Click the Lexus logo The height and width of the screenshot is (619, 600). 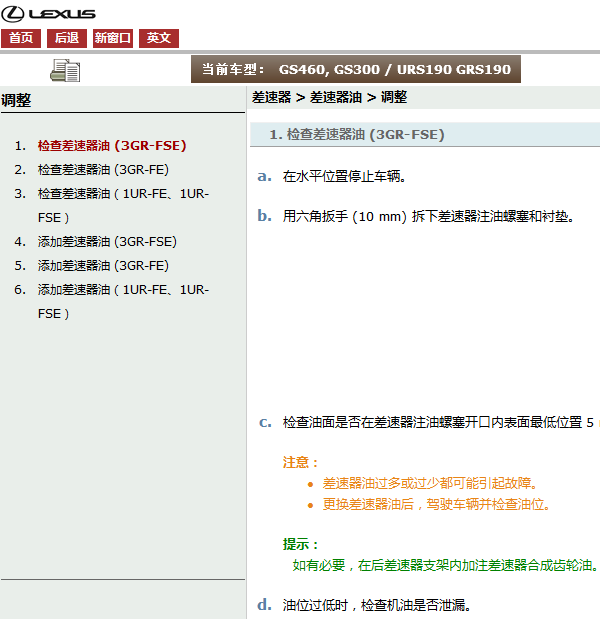pyautogui.click(x=48, y=14)
